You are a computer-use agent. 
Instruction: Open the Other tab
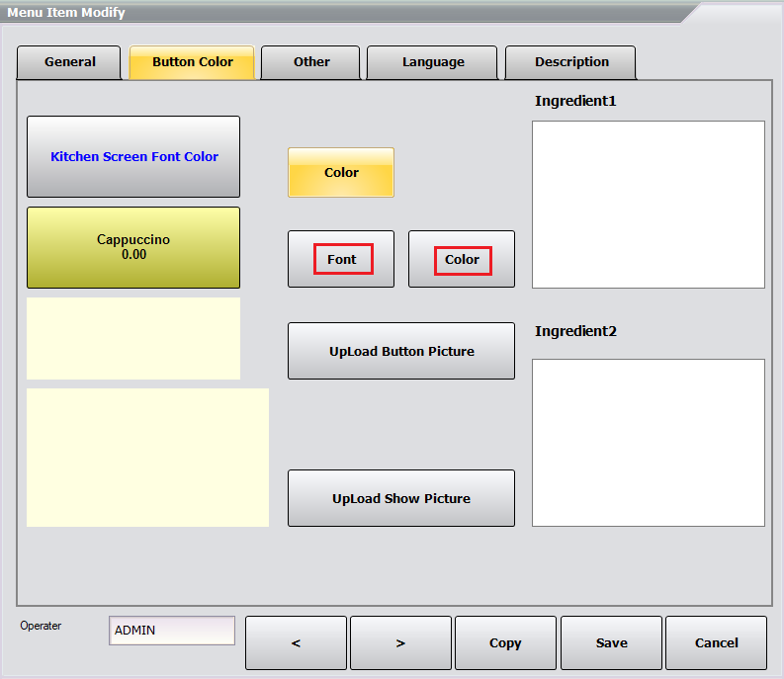[x=310, y=62]
